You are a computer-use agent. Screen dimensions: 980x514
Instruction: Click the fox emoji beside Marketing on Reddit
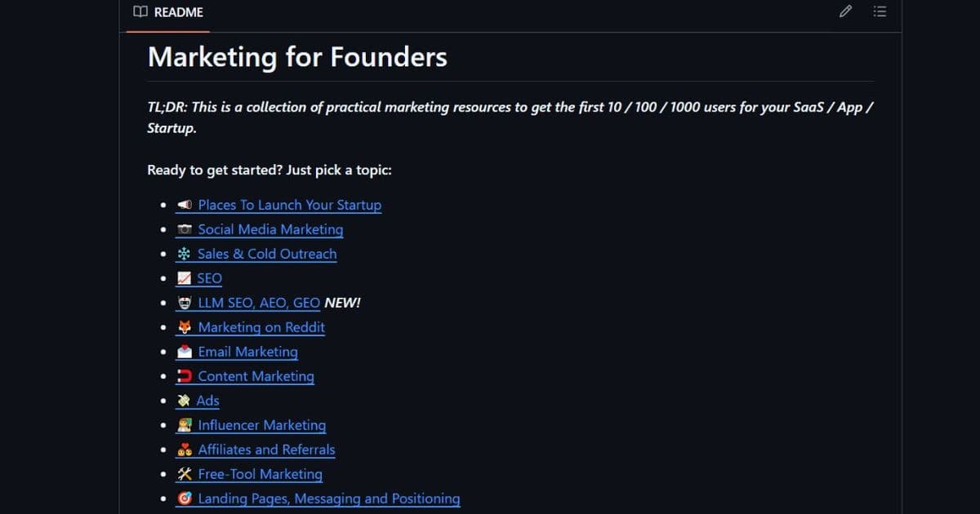point(184,327)
